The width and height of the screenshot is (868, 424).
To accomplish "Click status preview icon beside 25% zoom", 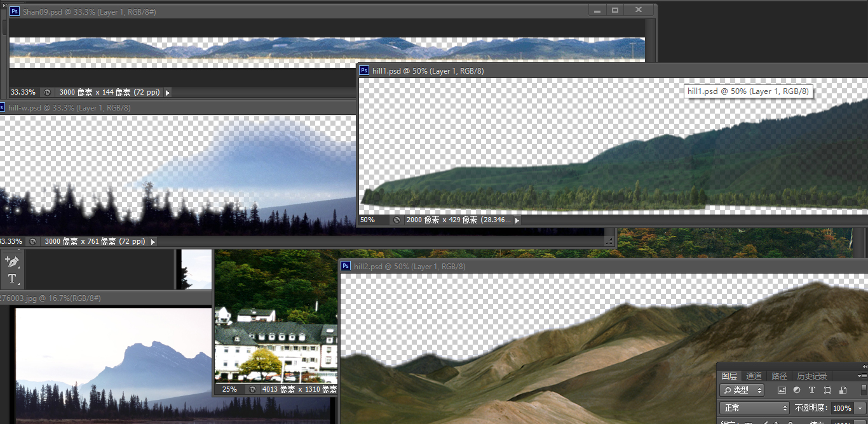I will click(252, 390).
